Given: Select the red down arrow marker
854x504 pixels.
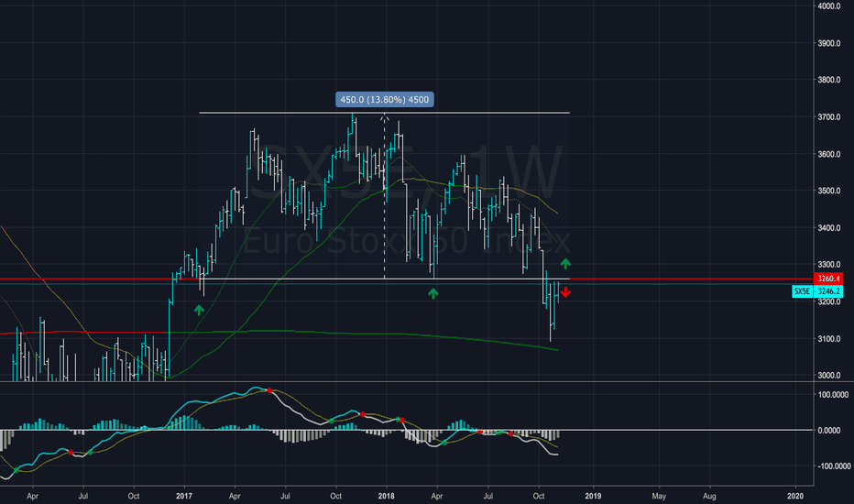Looking at the screenshot, I should (x=565, y=292).
